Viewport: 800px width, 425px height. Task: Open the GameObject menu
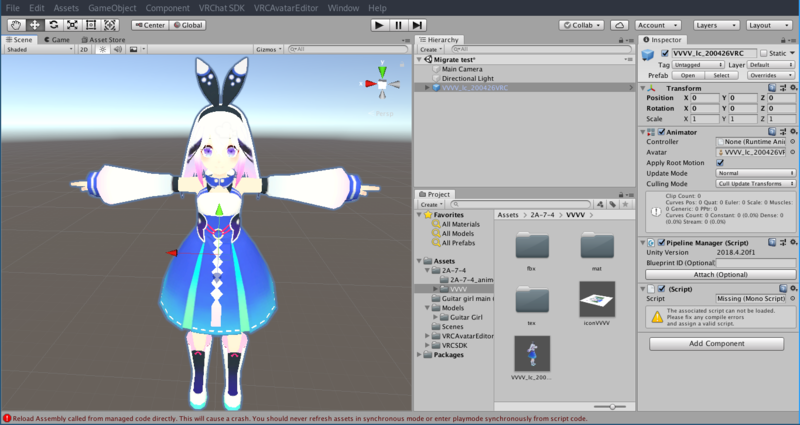tap(112, 8)
